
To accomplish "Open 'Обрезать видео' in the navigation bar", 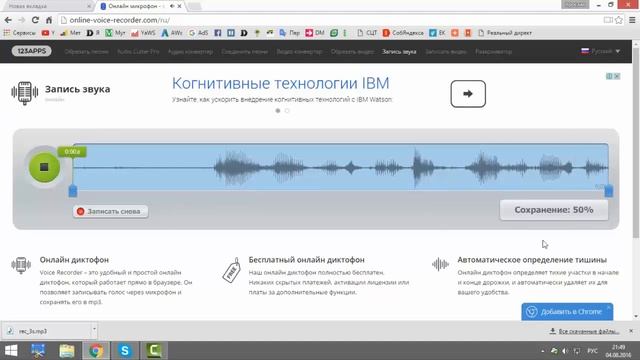I will (352, 52).
